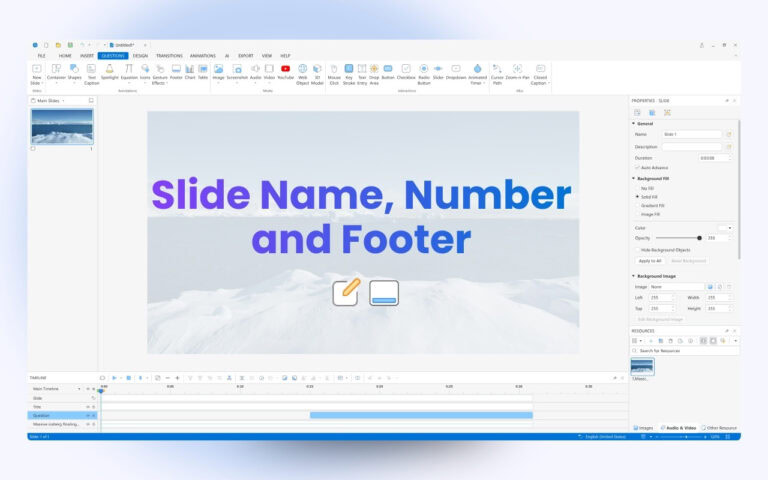Open the FILE menu
768x480 pixels.
point(42,56)
